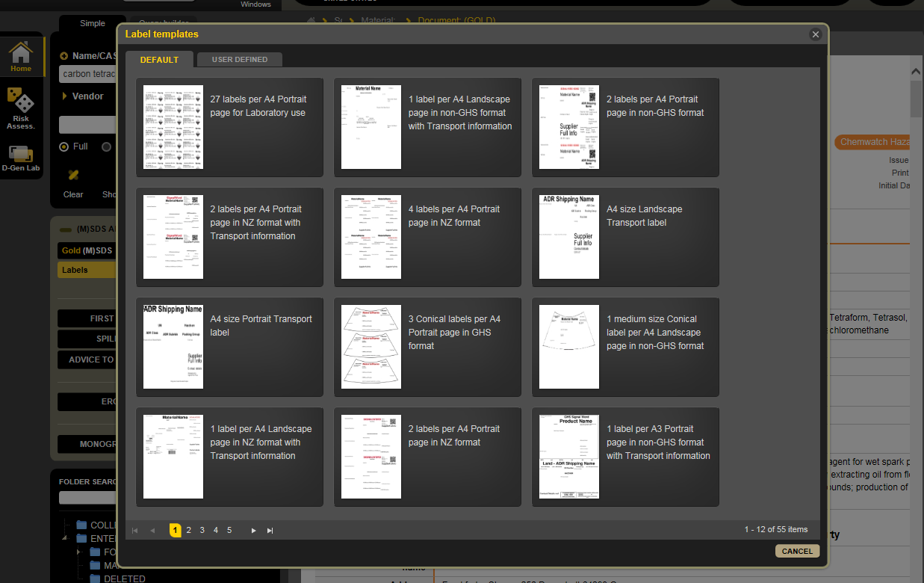Select 2 labels NZ format with Transport thumbnail
This screenshot has width=924, height=583.
coord(173,237)
